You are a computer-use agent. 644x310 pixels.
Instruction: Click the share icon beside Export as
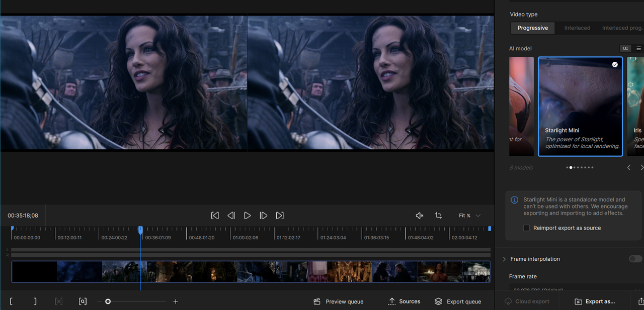640,301
